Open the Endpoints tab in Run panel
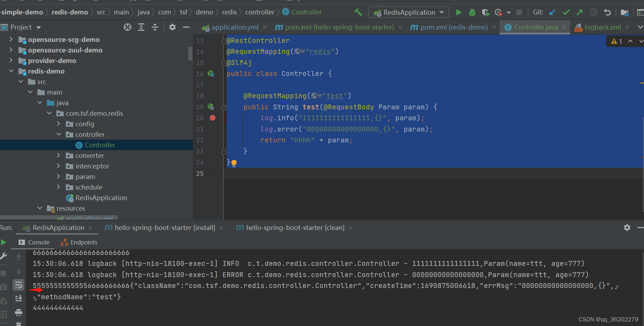This screenshot has height=326, width=644. (x=79, y=242)
